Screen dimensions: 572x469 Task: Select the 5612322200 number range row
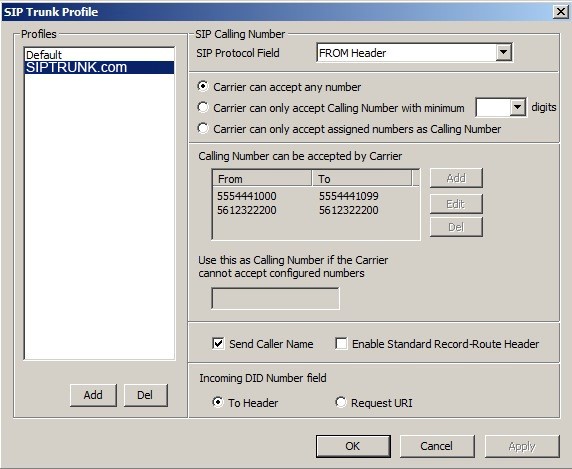coord(316,210)
